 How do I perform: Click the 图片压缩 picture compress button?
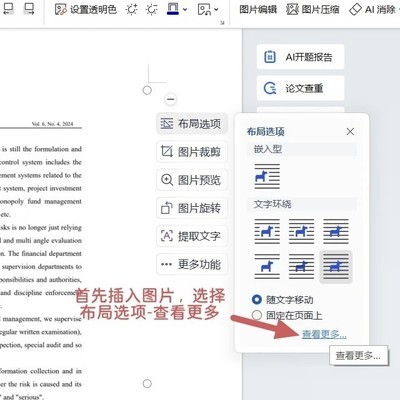[313, 9]
